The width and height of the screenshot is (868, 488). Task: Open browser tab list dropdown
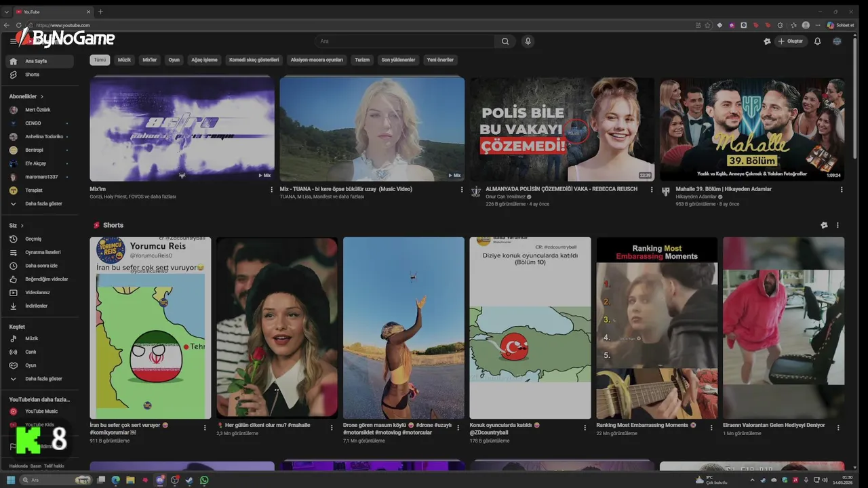6,12
